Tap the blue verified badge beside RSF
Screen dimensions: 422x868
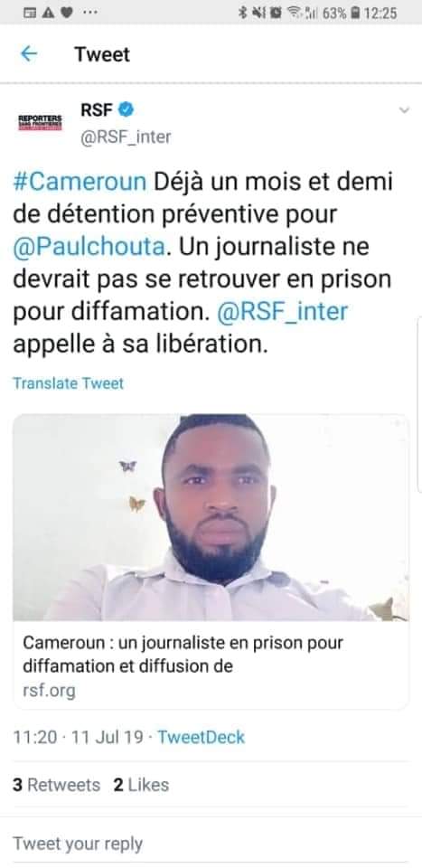point(127,110)
